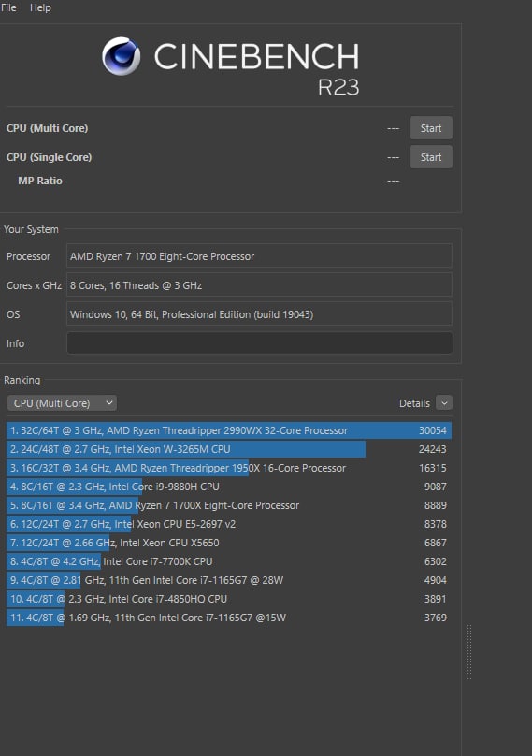532x756 pixels.
Task: Click the OS field Windows 10
Action: pos(259,313)
